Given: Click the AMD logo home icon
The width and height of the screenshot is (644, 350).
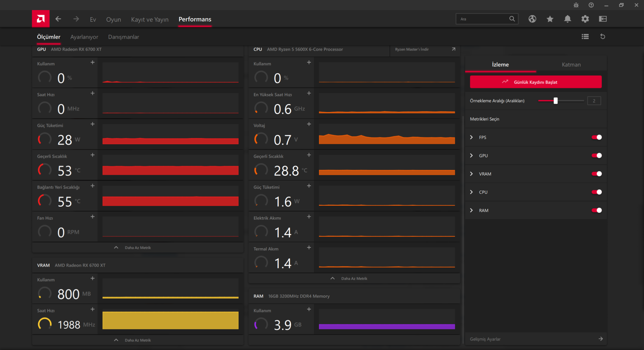Looking at the screenshot, I should click(41, 19).
